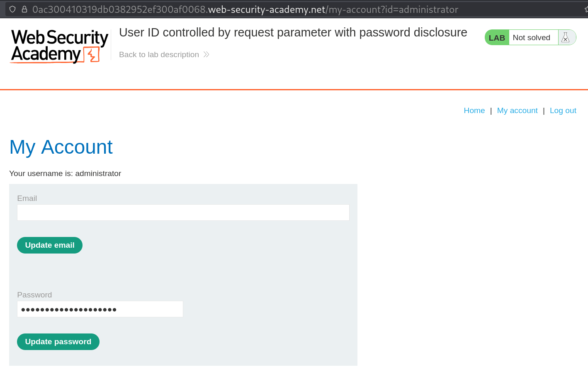Click the shield icon in the address bar
588x372 pixels.
(12, 9)
